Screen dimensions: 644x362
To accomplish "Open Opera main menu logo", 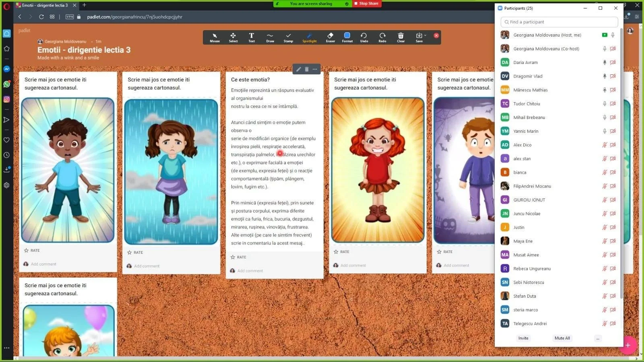I will pyautogui.click(x=6, y=6).
